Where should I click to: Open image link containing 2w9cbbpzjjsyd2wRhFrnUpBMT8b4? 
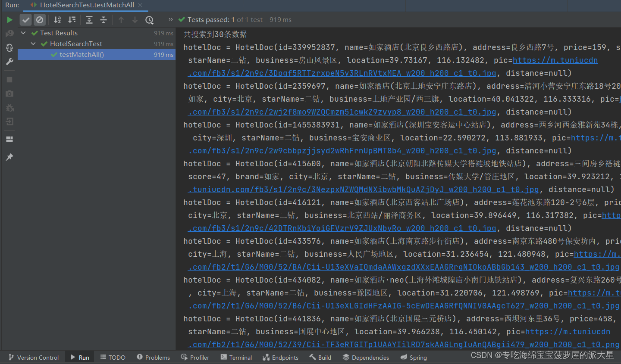(x=342, y=151)
